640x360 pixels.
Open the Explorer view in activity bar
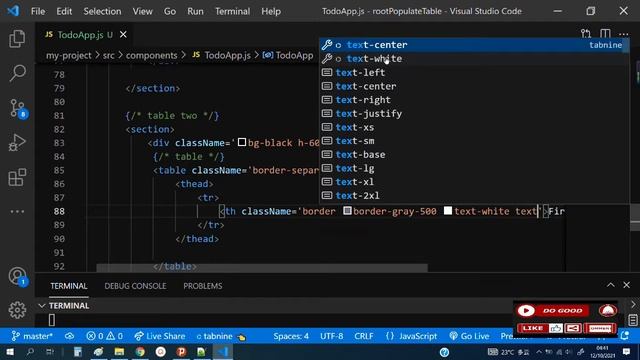pos(17,39)
